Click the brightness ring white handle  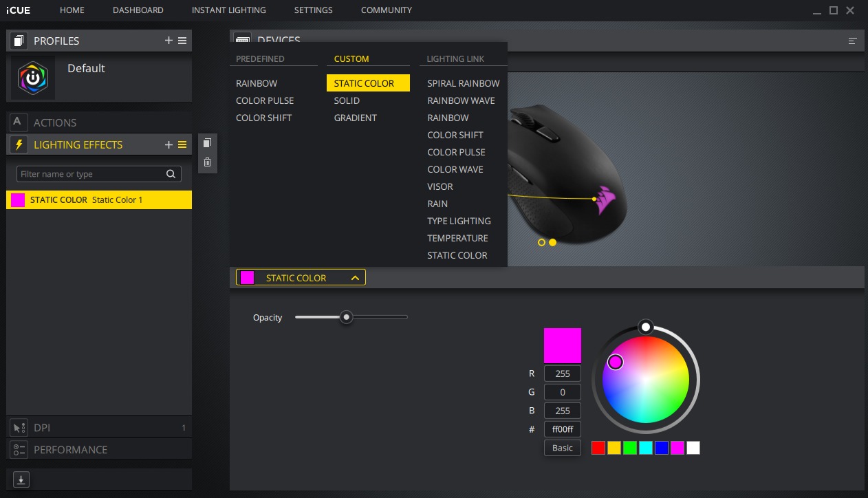645,326
